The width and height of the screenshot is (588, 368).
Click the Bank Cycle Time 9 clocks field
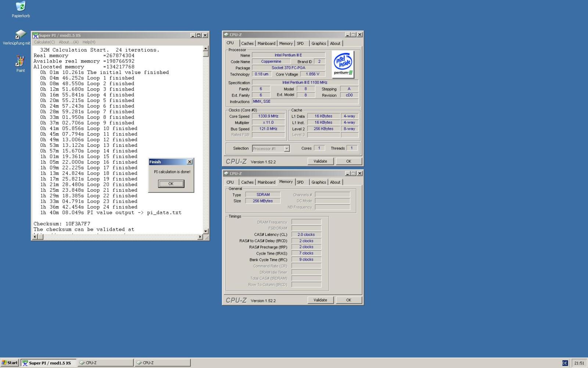(306, 259)
